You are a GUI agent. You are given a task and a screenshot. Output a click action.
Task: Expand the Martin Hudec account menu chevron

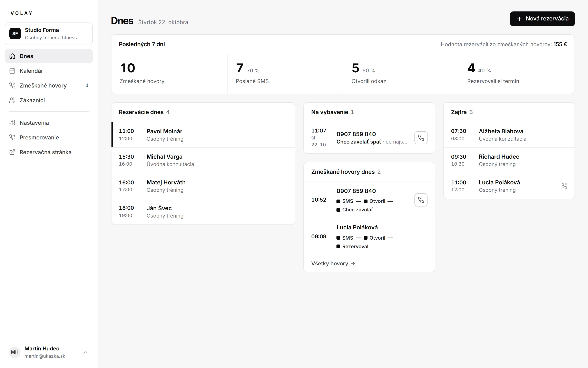click(x=85, y=352)
